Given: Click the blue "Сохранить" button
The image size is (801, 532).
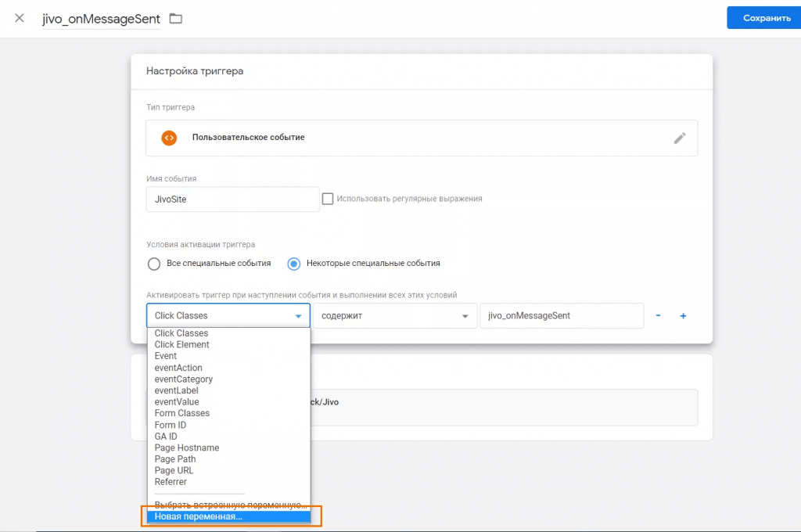Looking at the screenshot, I should pos(763,17).
